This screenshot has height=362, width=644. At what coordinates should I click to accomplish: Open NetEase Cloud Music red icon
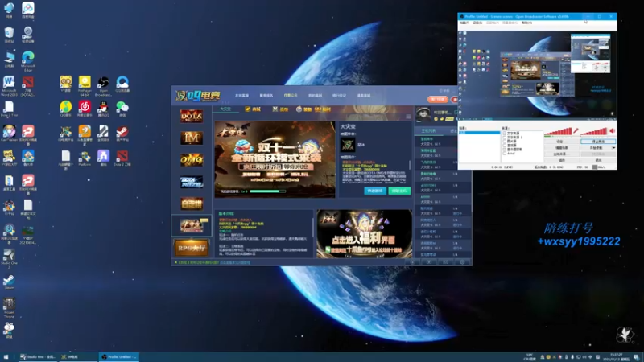[85, 109]
